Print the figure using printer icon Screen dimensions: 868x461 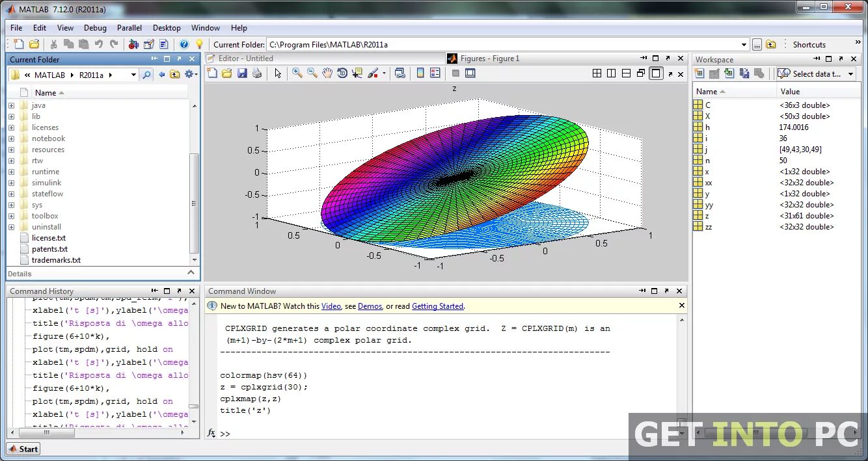tap(257, 73)
